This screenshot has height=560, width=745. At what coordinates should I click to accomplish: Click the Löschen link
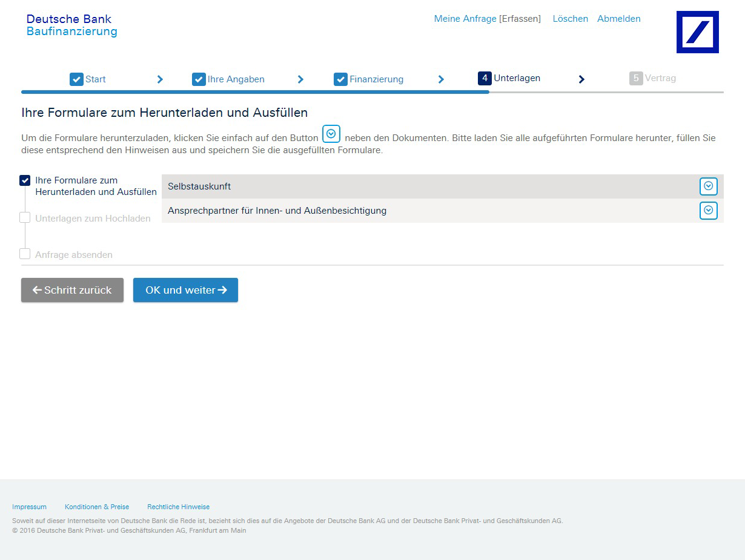pos(571,19)
